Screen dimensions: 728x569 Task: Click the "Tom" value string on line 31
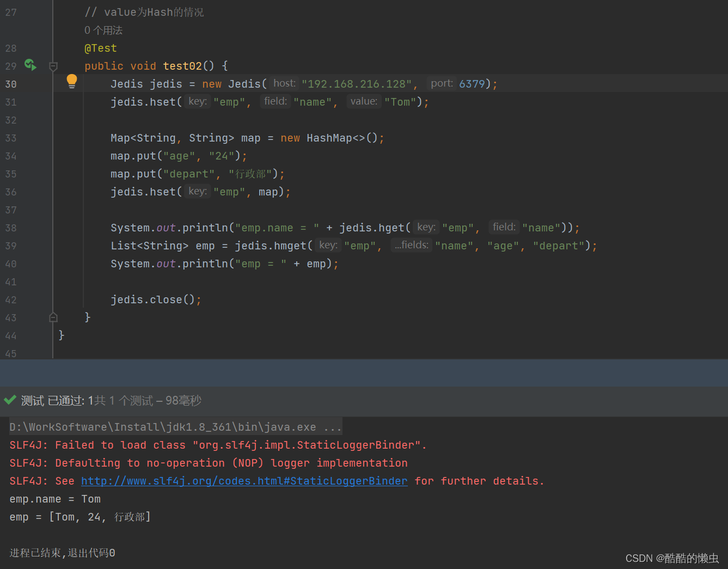(400, 102)
